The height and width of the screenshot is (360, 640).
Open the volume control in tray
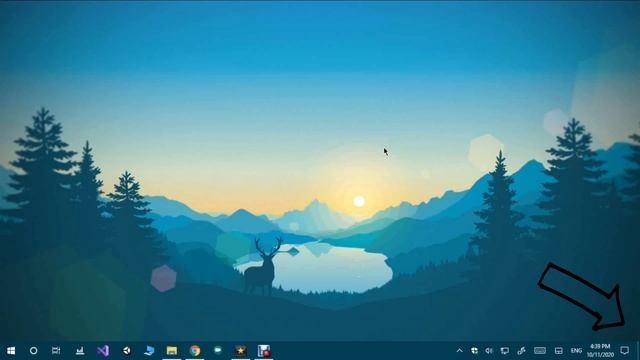(x=489, y=351)
